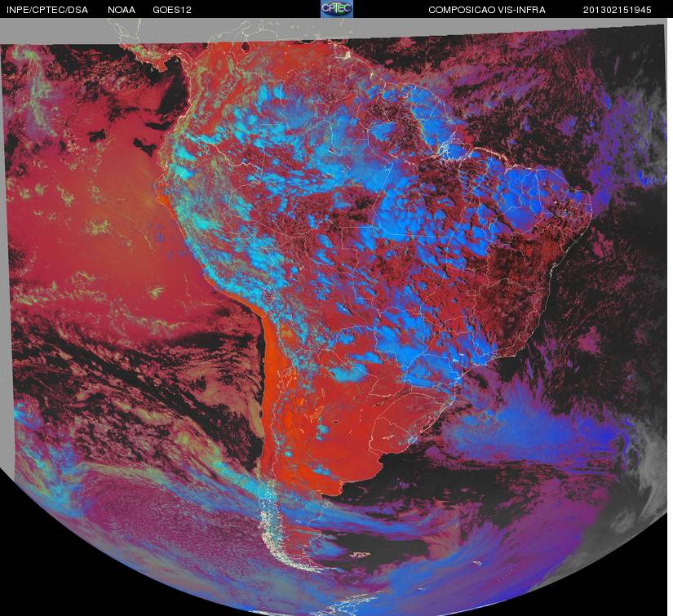The height and width of the screenshot is (616, 673).
Task: Select the 201302151945 timestamp
Action: [618, 10]
